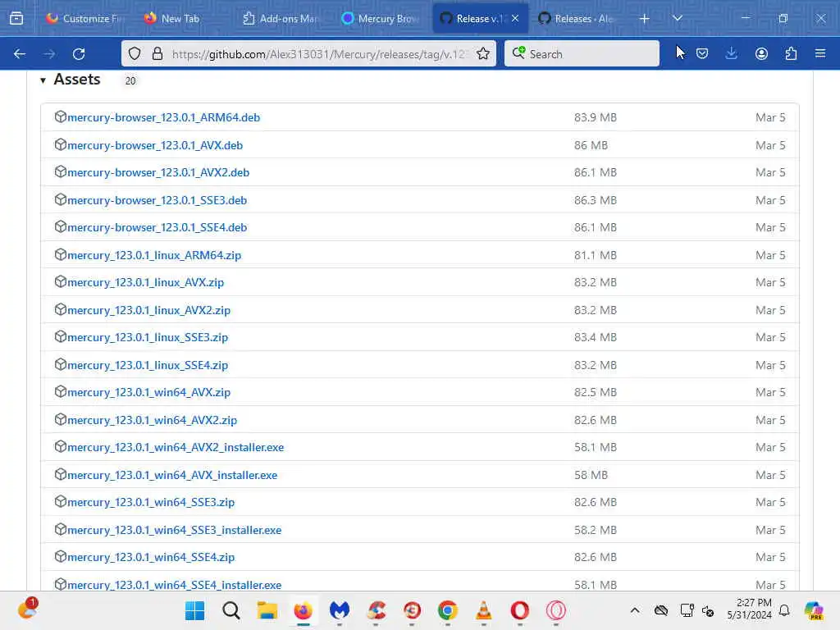Download mercury_123.0.1_win64_AVX_installer.exe
840x630 pixels.
[x=172, y=475]
